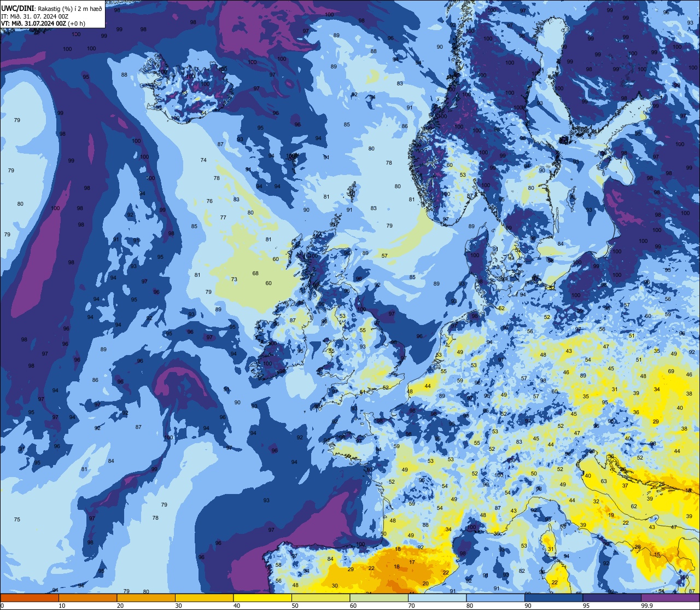Screen dimensions: 700x610
Task: Click the dark navy 95–99.9 legend swatch
Action: [612, 598]
